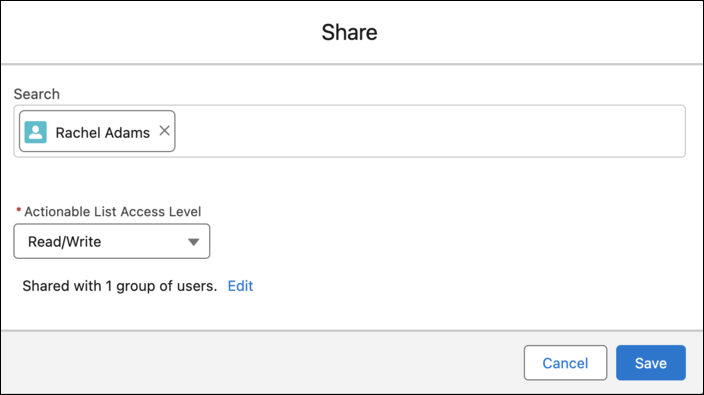The width and height of the screenshot is (704, 395).
Task: Click the "Shared with 1 group of users." text
Action: tap(120, 286)
